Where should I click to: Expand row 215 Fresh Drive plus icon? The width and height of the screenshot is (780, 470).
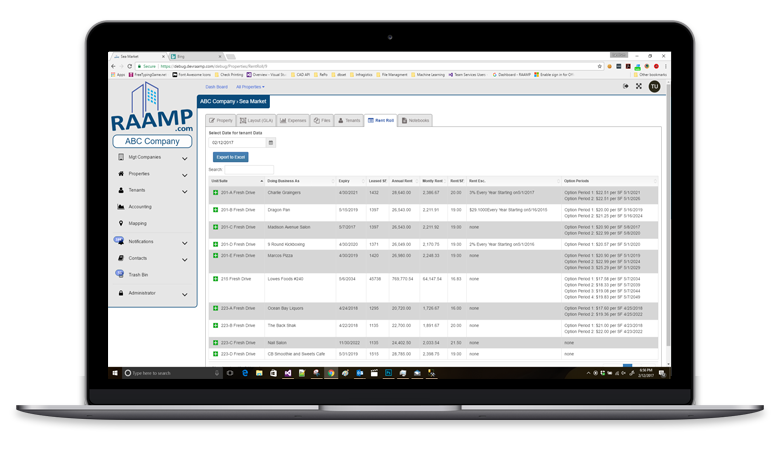(x=215, y=279)
